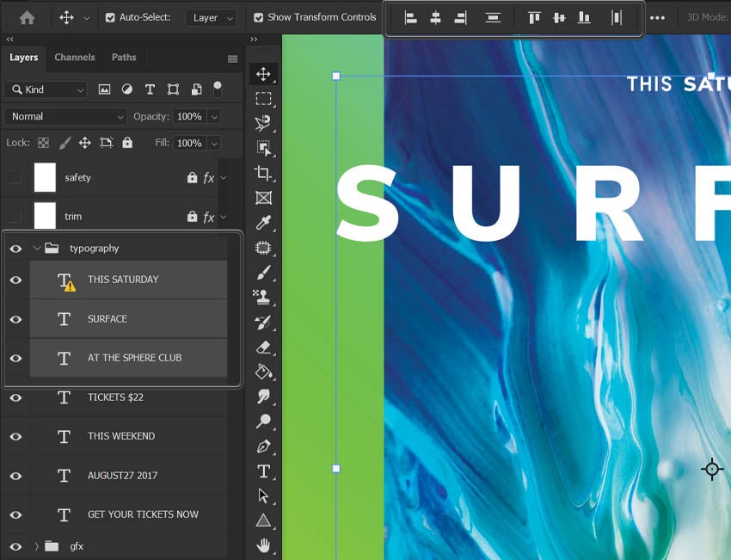The width and height of the screenshot is (731, 560).
Task: Uncheck Show Transform Controls
Action: (x=260, y=16)
